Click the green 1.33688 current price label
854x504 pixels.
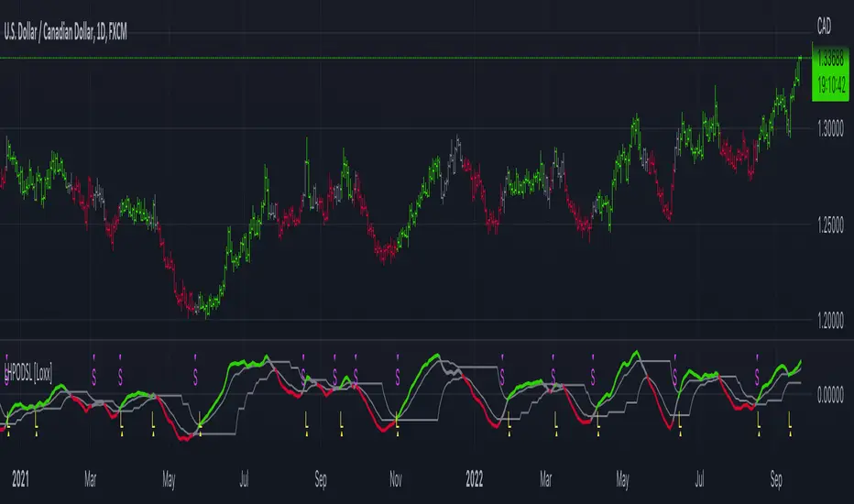[x=830, y=71]
